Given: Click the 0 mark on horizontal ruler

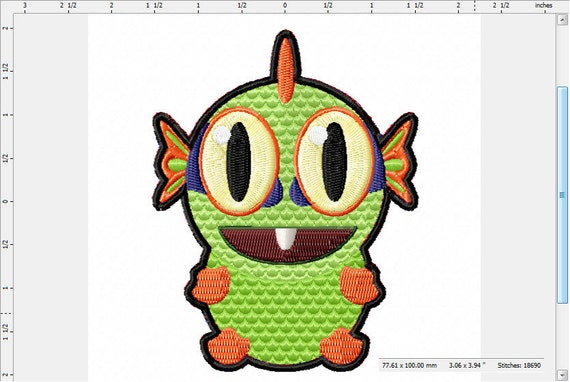Looking at the screenshot, I should [285, 6].
